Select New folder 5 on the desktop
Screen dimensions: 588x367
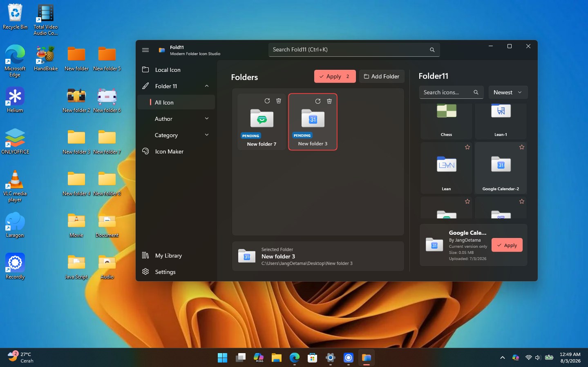107,58
